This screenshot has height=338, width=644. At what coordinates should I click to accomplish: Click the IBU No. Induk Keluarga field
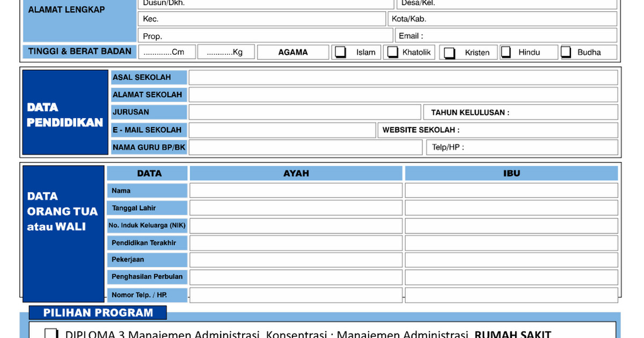(511, 225)
